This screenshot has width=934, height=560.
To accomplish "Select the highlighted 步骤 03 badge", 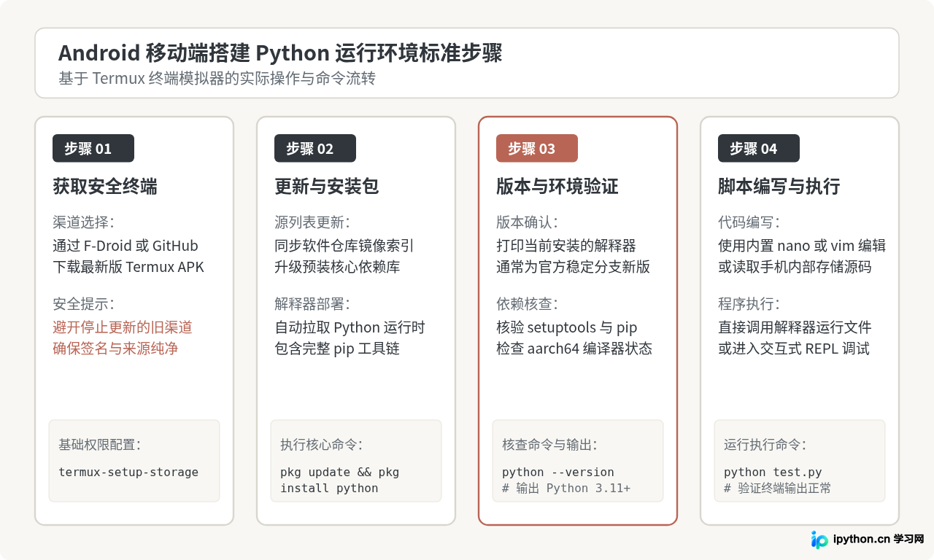I will point(537,148).
